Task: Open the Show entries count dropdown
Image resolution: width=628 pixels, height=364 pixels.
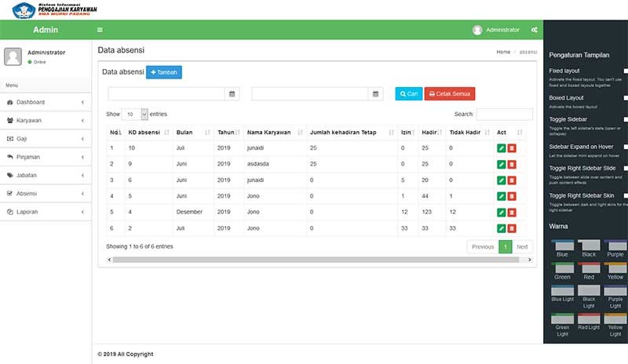Action: pos(134,114)
